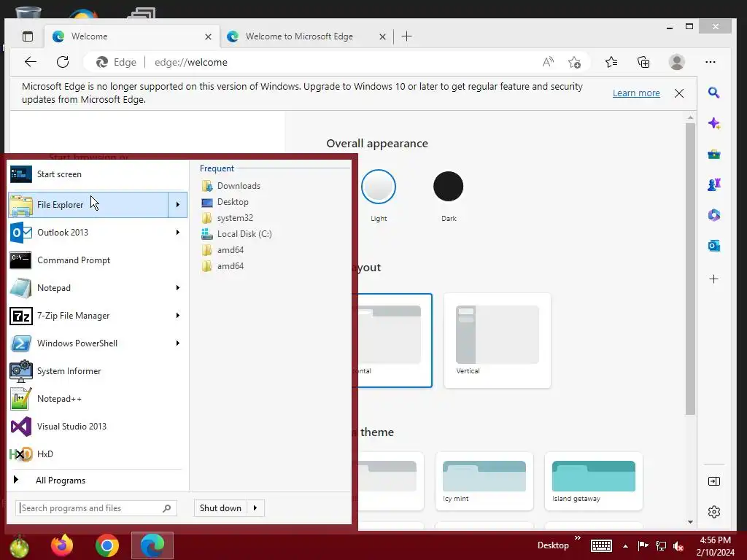This screenshot has height=560, width=747.
Task: Expand Windows PowerShell submenu arrow
Action: tap(178, 343)
